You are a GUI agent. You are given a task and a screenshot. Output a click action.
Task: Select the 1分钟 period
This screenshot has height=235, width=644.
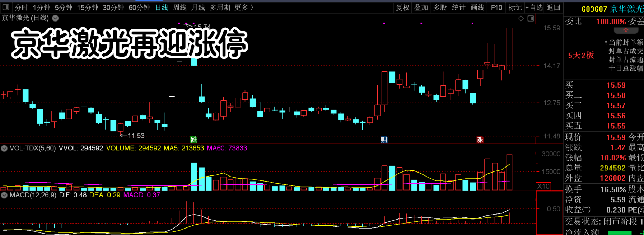pos(42,8)
